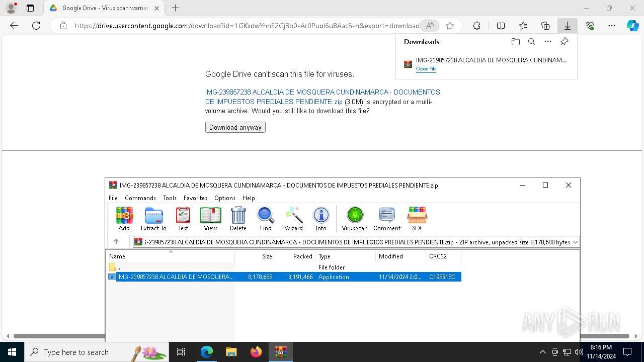The image size is (644, 362).
Task: Refresh the browser page
Action: pos(36,26)
